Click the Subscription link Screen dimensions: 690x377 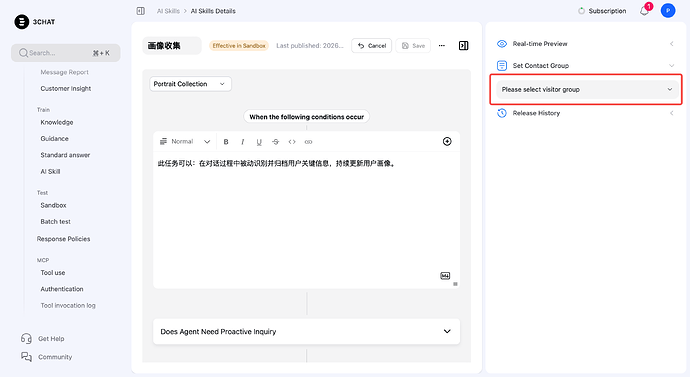click(607, 11)
